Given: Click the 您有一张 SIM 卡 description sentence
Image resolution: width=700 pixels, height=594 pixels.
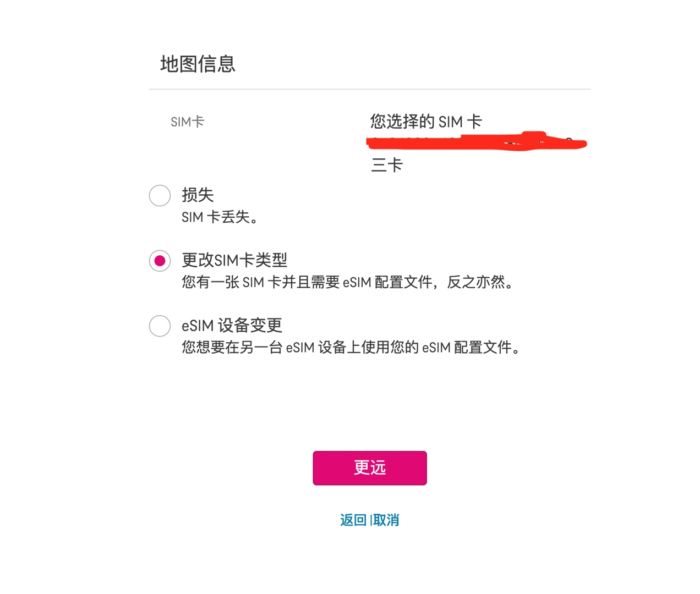Looking at the screenshot, I should click(x=348, y=282).
